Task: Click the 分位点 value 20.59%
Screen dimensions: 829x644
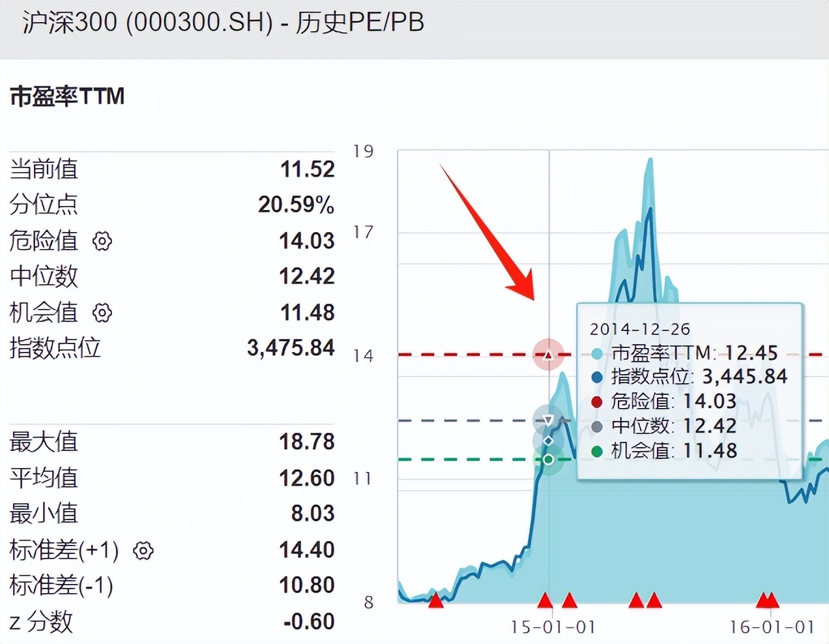Action: 297,205
